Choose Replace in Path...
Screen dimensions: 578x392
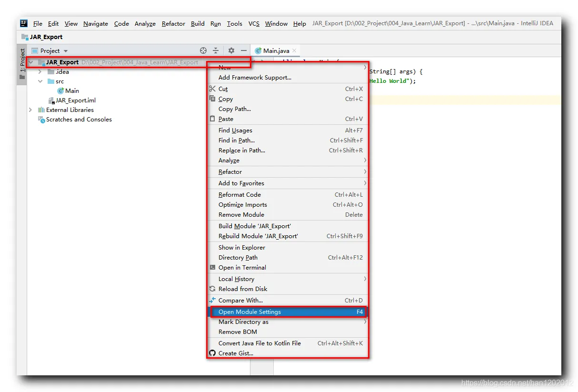pos(288,150)
